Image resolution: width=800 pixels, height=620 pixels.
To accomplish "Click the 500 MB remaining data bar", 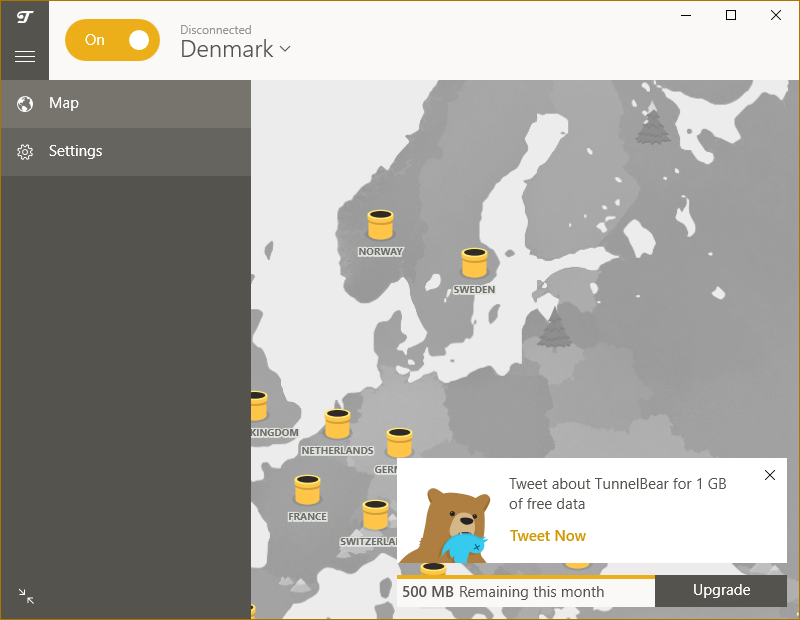I will tap(526, 591).
